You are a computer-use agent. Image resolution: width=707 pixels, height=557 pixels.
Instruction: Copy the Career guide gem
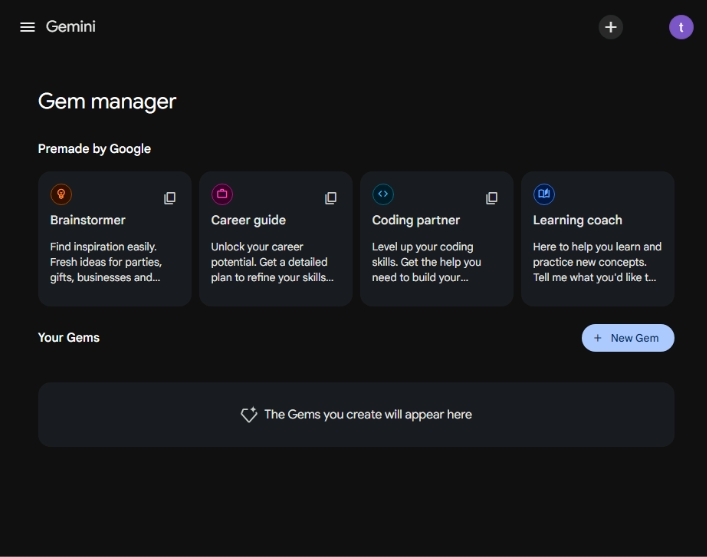331,198
